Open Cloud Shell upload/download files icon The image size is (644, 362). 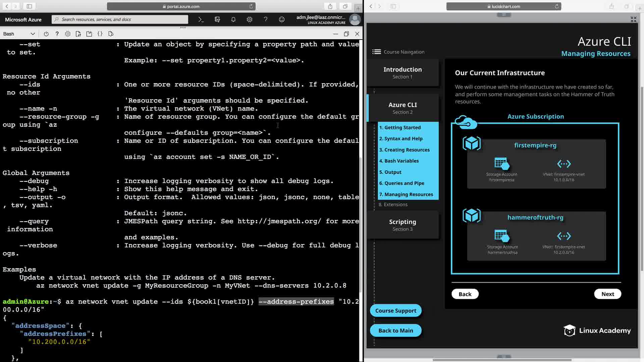(78, 34)
